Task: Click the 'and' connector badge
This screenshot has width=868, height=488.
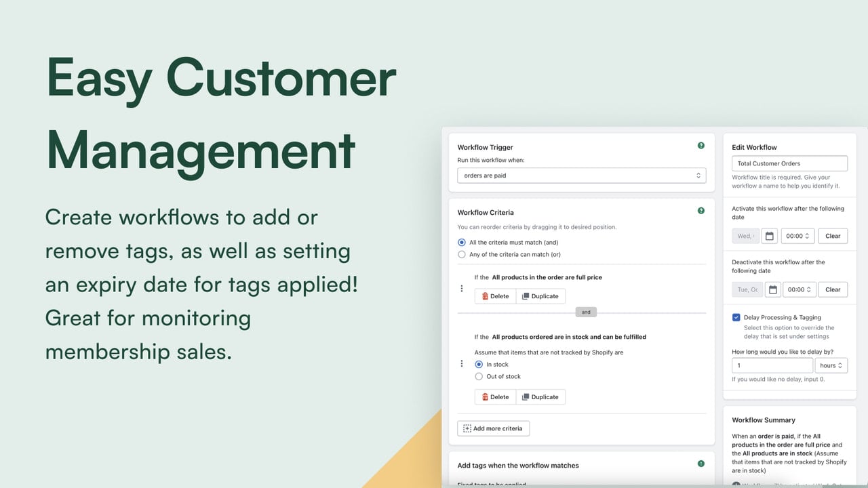Action: click(586, 312)
